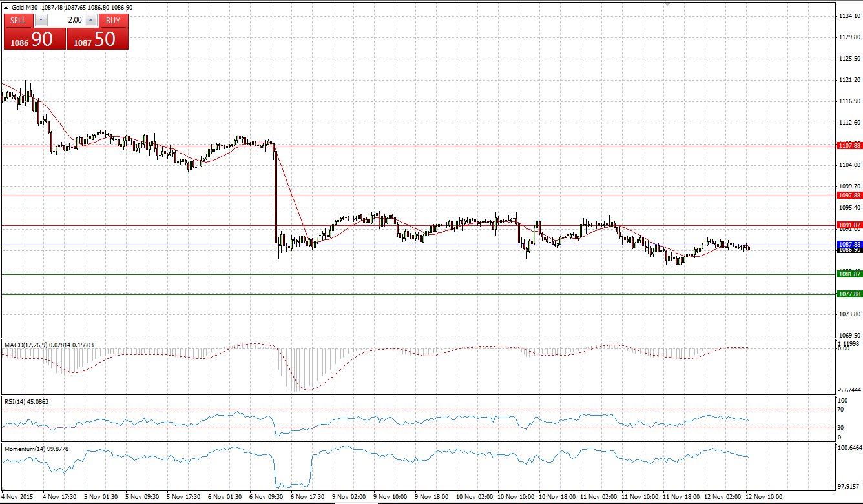Click the 1104.00 price on the scale
Screen dimensions: 863x504
[x=848, y=165]
